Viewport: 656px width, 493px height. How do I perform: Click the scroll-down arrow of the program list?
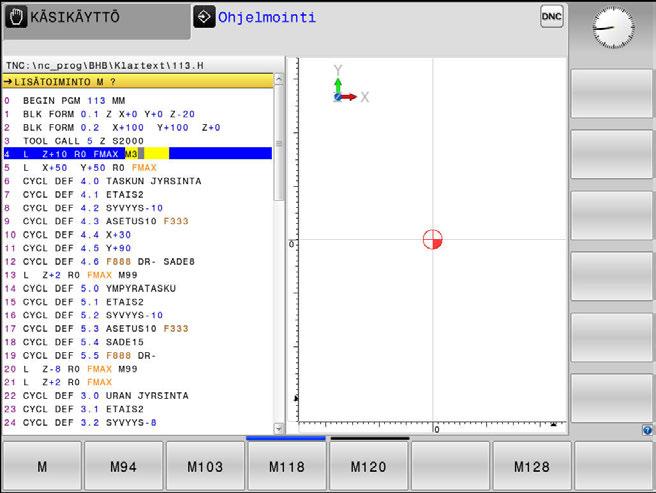click(279, 428)
